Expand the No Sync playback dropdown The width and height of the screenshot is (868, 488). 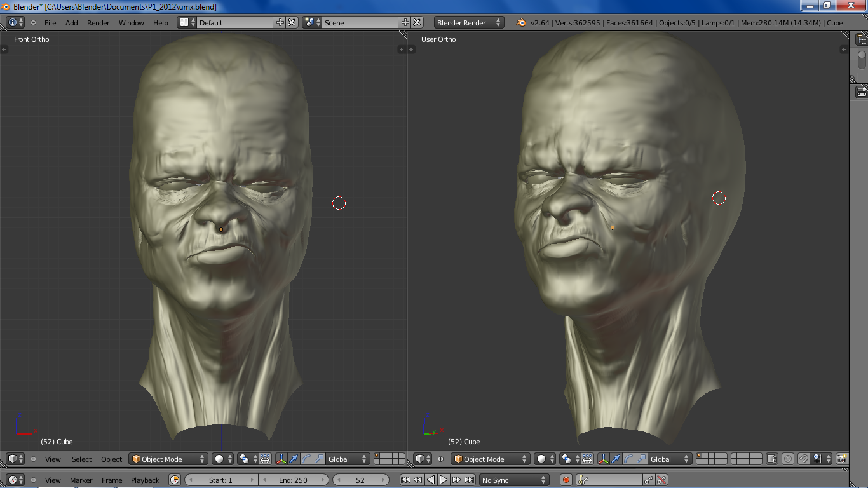click(515, 480)
